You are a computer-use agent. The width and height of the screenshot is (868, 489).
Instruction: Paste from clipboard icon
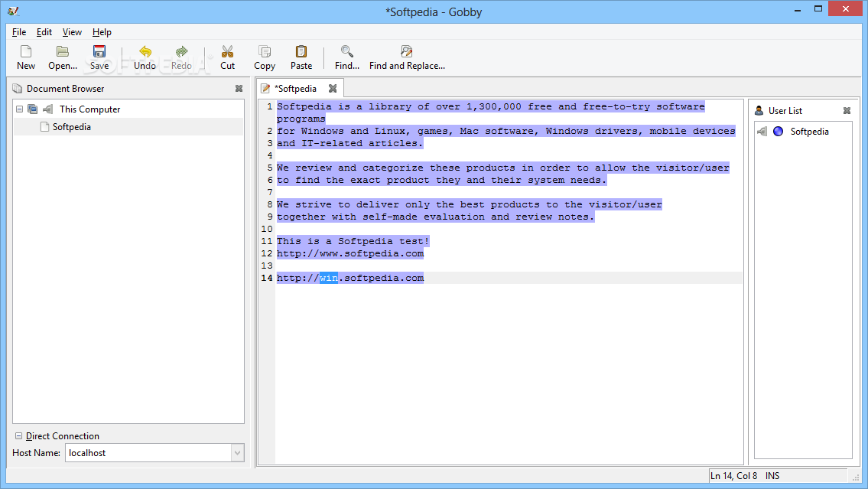pyautogui.click(x=301, y=52)
